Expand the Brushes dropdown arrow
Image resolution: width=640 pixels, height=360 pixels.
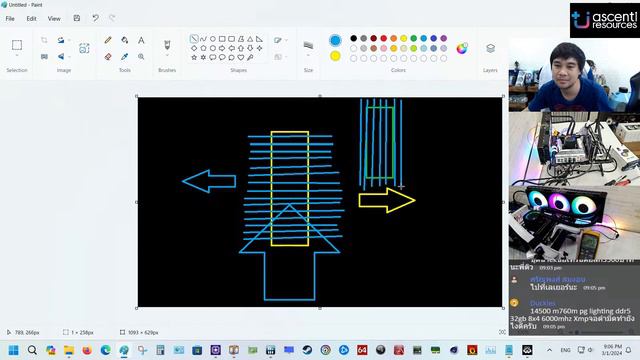tap(167, 56)
